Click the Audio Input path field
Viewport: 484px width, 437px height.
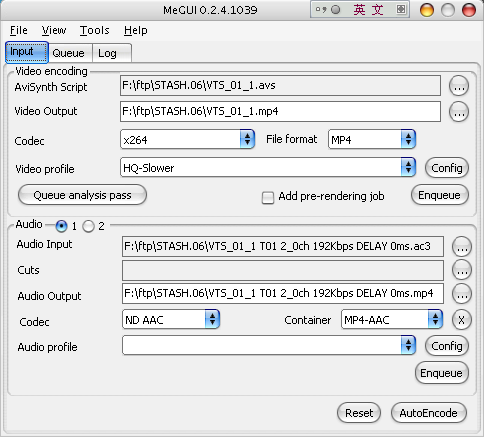283,246
